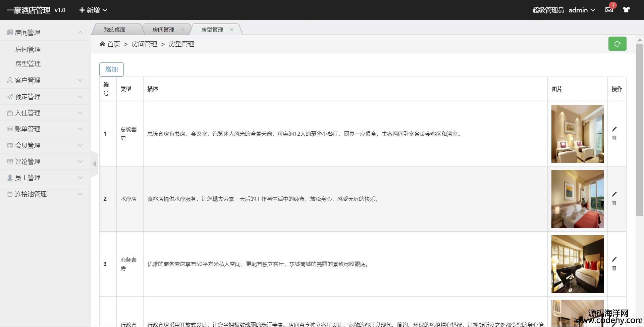This screenshot has width=644, height=327.
Task: Collapse the 房间管理 sidebar section
Action: point(45,33)
